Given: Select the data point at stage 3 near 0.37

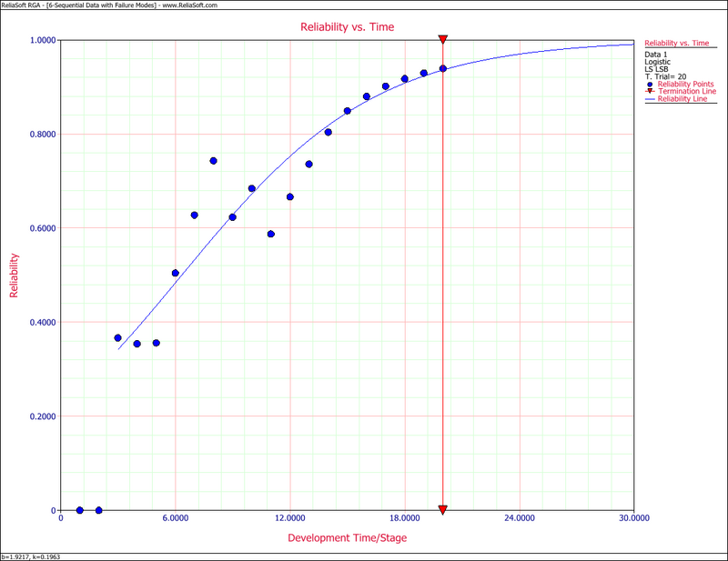Looking at the screenshot, I should pos(118,338).
